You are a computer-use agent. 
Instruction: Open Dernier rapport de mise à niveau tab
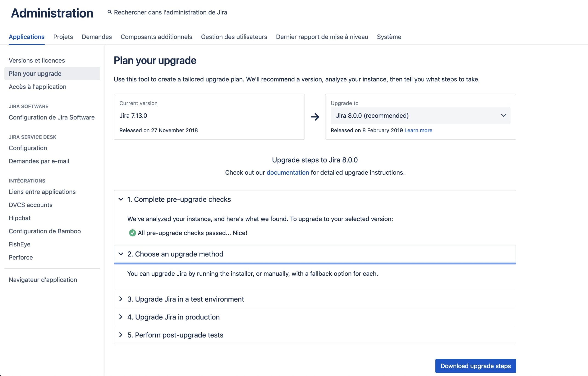click(x=322, y=37)
